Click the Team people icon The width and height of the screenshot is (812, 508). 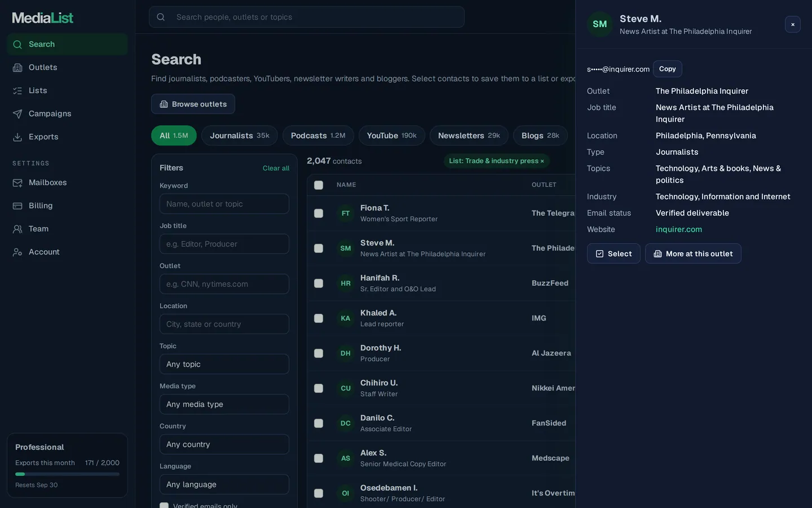tap(17, 229)
